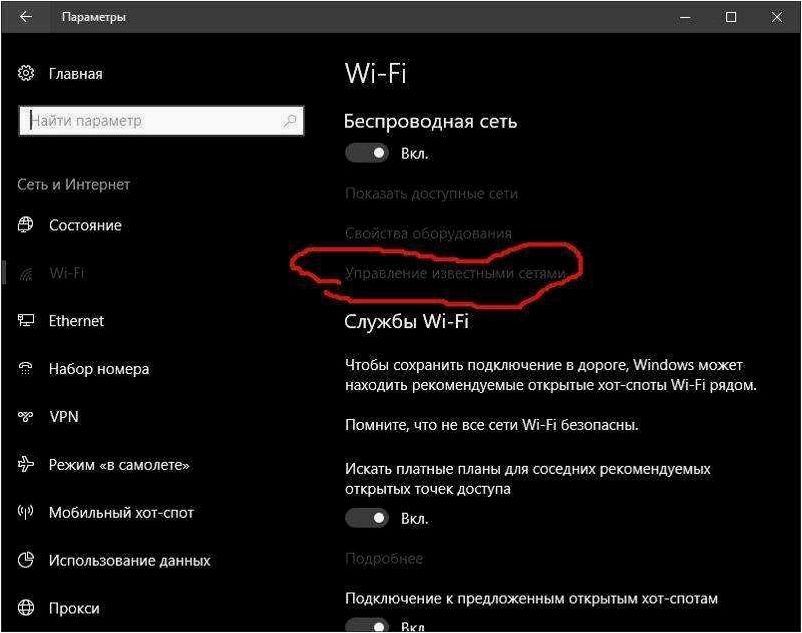Select the airplane mode icon

26,464
